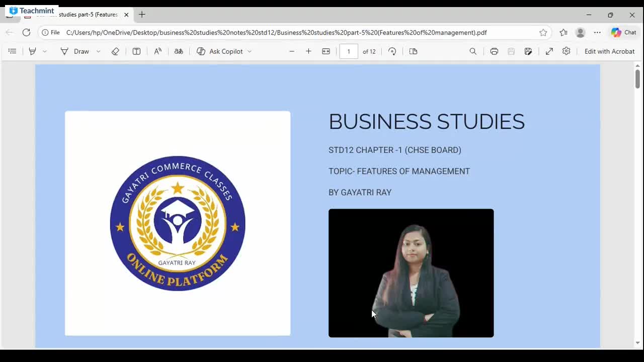Click the BUSINESS STUDIES heading
The height and width of the screenshot is (362, 644).
[427, 122]
